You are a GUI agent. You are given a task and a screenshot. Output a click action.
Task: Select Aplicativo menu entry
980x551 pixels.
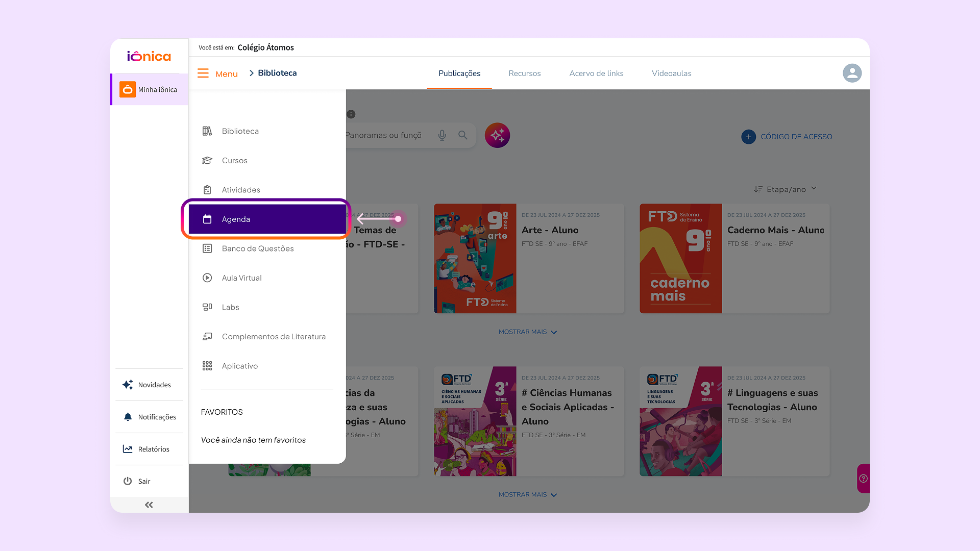(267, 366)
